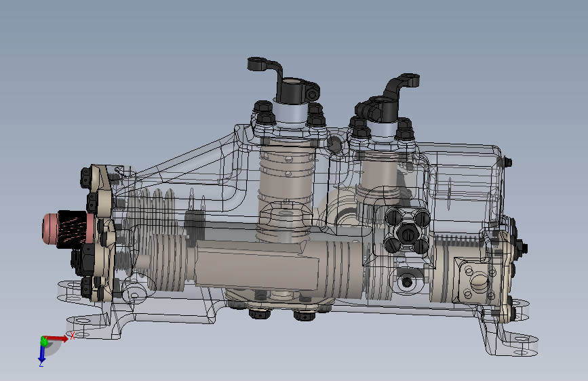Screen dimensions: 588x381
Task: Select the large beige central shaft body
Action: pos(259,264)
